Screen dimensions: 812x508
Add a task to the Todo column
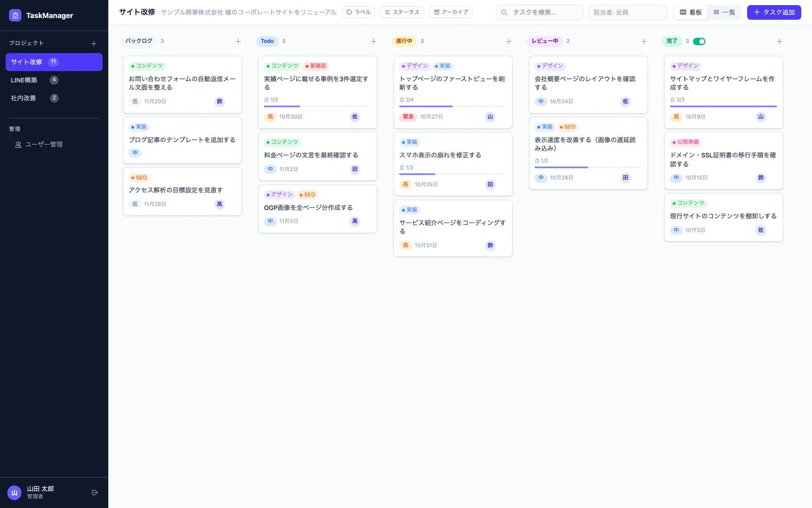(374, 41)
